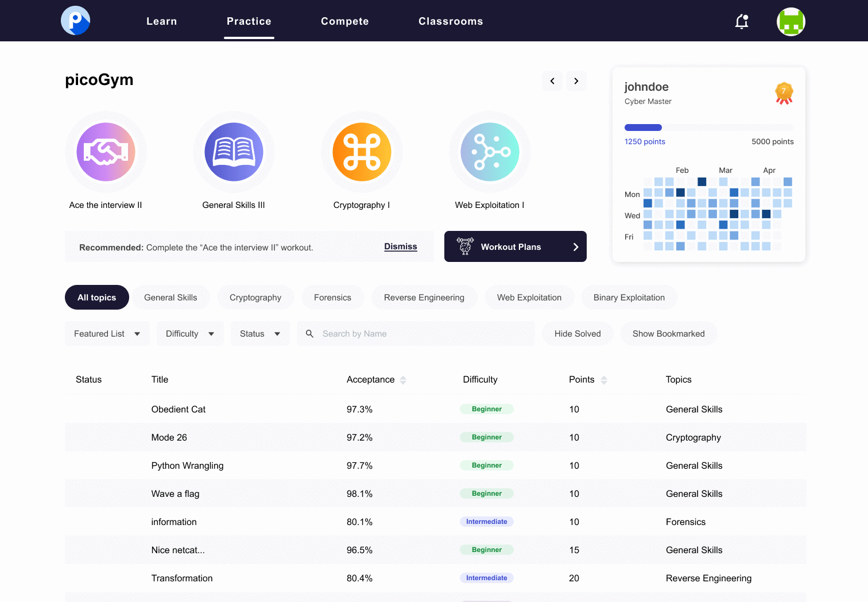Open Ace the interview II workout icon

(x=106, y=152)
